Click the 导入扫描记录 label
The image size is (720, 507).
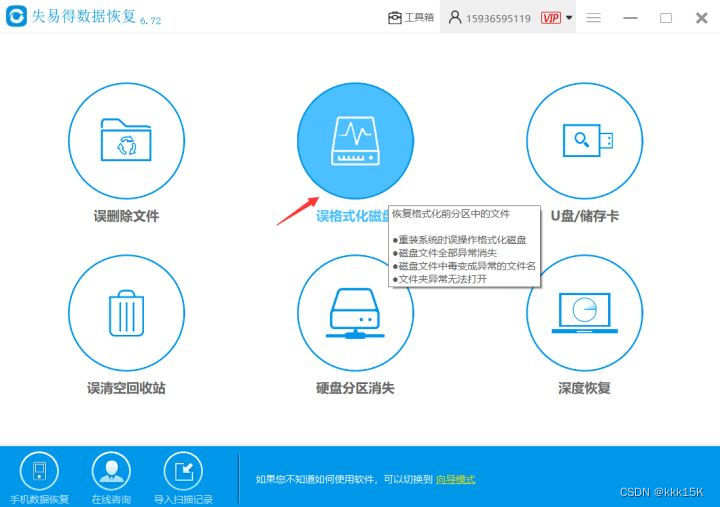[x=183, y=499]
